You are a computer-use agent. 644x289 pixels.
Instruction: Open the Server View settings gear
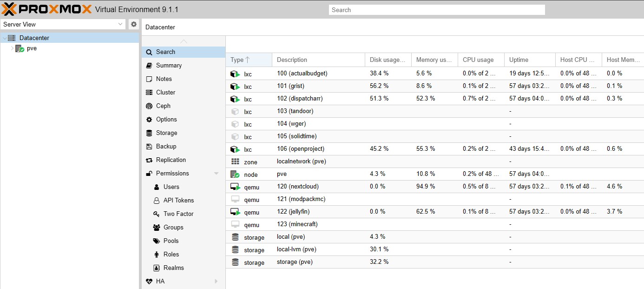pos(134,24)
